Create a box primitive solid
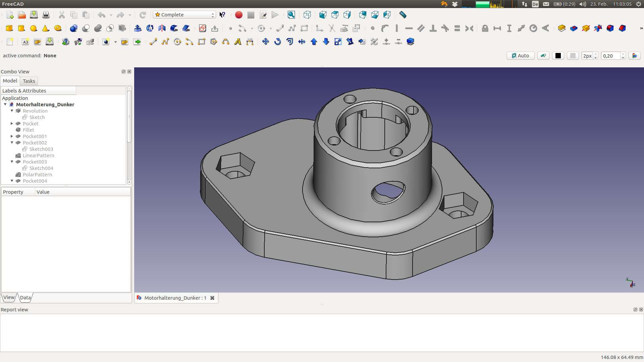 [9, 28]
